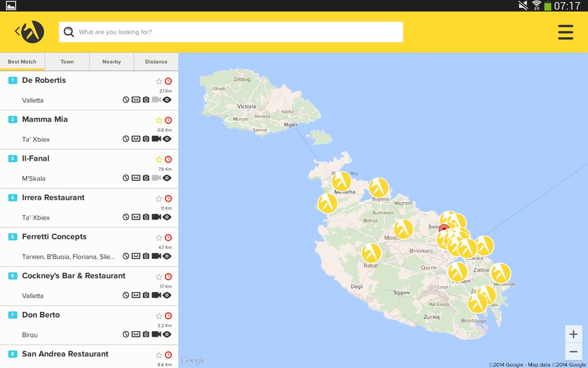Star the Don Berto listing
588x368 pixels.
pyautogui.click(x=159, y=316)
